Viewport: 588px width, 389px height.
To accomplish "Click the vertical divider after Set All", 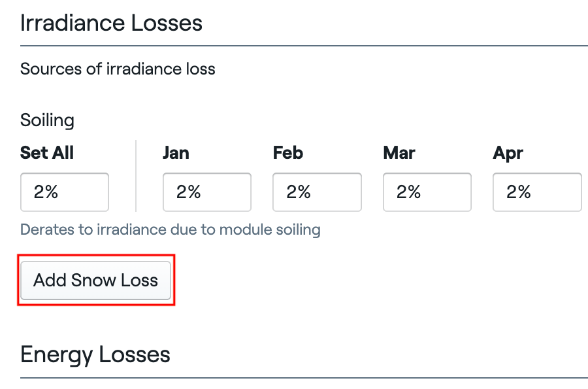I will click(136, 175).
